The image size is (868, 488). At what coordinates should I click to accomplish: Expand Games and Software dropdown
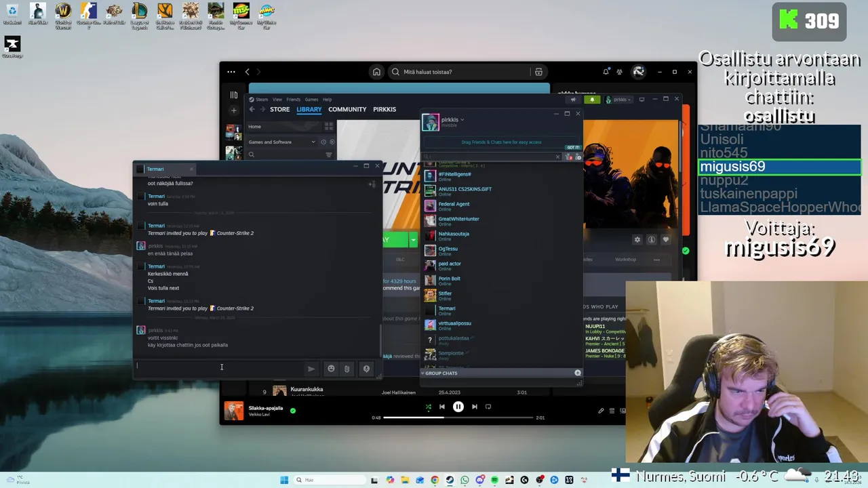[x=281, y=142]
